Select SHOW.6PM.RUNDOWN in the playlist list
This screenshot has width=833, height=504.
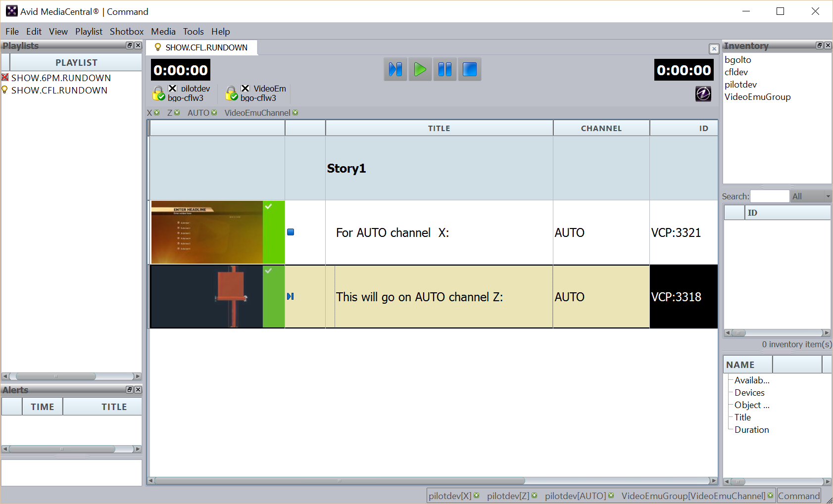[61, 78]
